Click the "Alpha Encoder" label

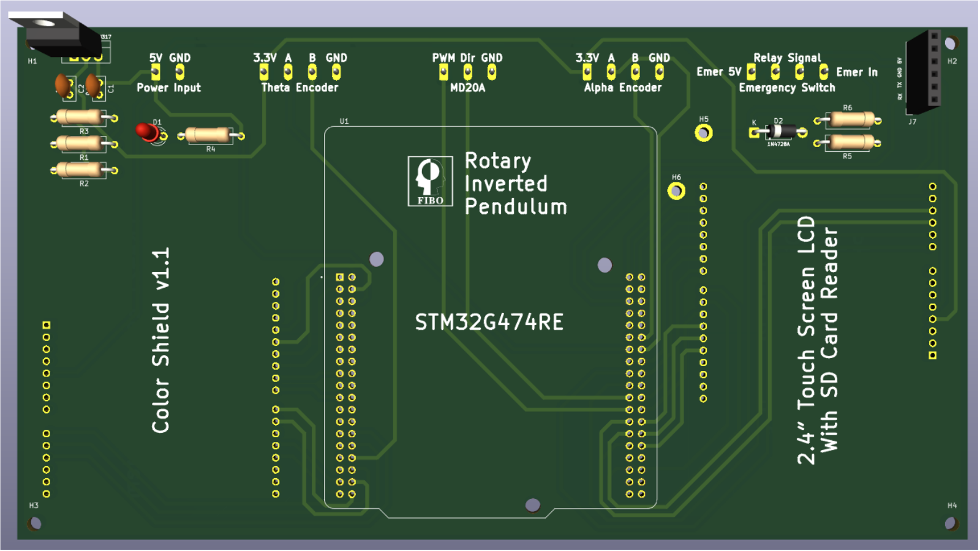(x=622, y=88)
